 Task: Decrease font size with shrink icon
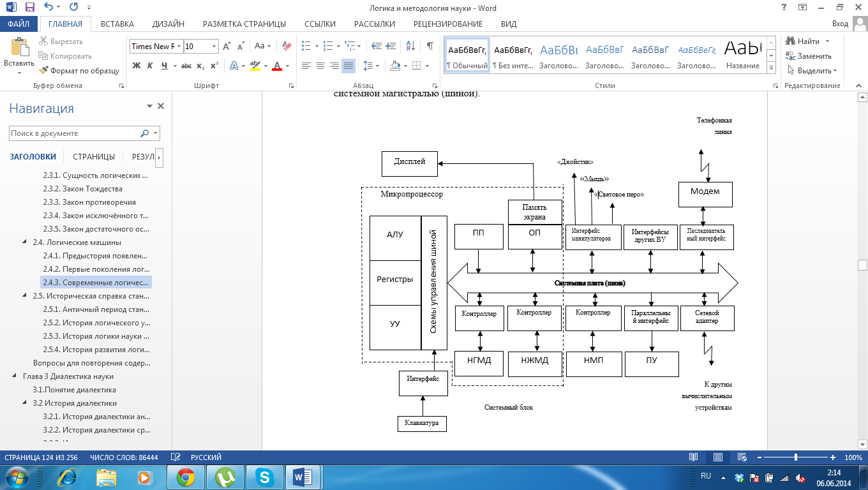click(241, 46)
